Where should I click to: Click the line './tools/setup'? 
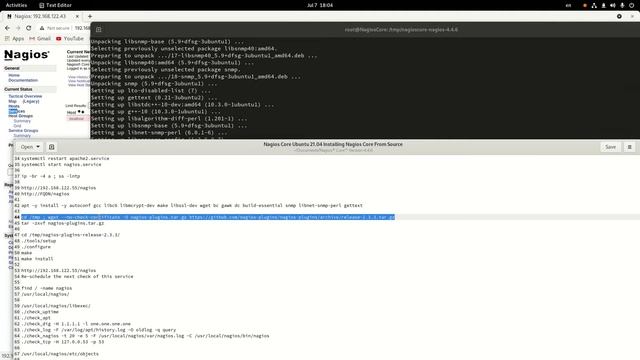click(38, 241)
